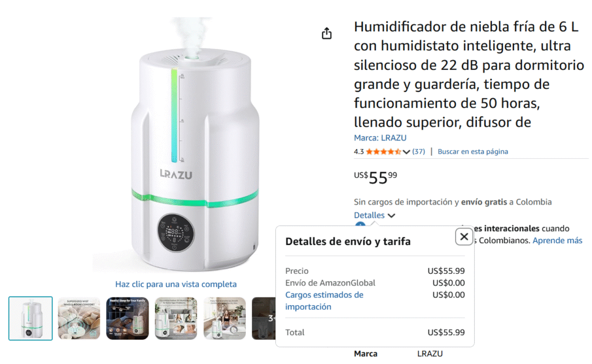Click the product title text
Viewport: 592px width, 364px height.
(468, 75)
